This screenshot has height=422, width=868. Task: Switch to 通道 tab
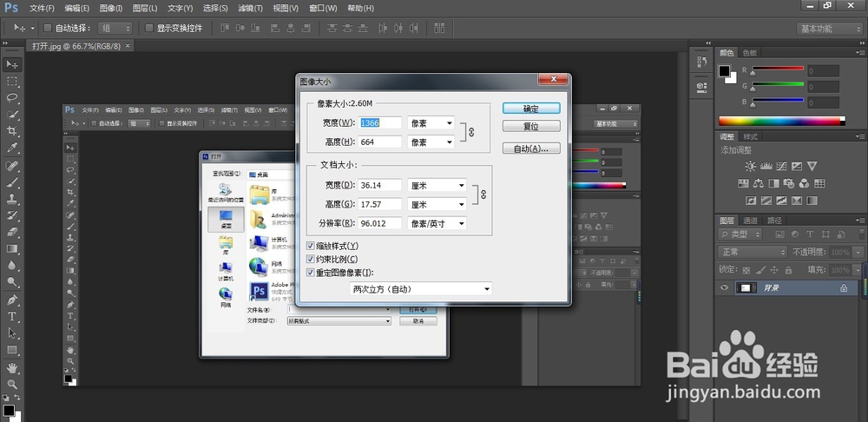tap(751, 220)
